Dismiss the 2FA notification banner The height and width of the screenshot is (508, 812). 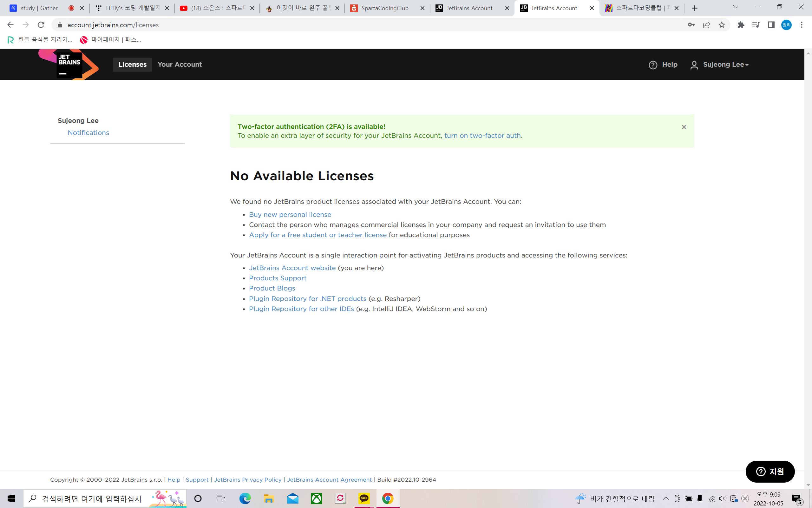[684, 127]
